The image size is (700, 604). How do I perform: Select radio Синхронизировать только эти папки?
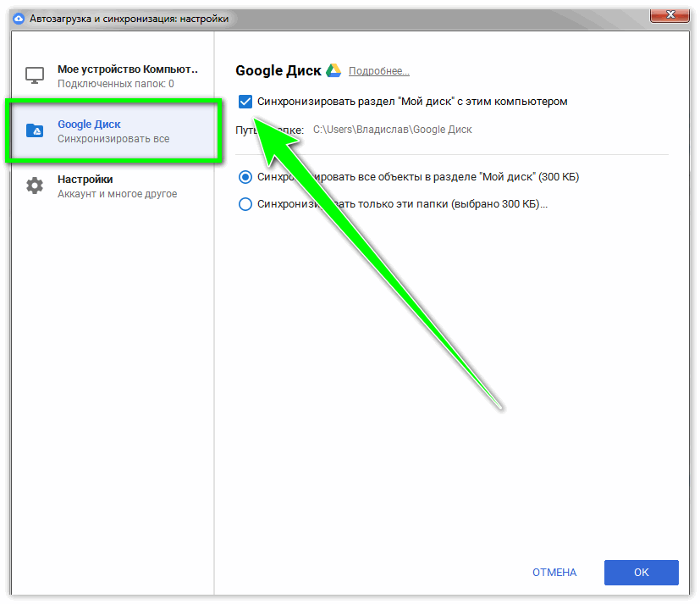[x=245, y=204]
